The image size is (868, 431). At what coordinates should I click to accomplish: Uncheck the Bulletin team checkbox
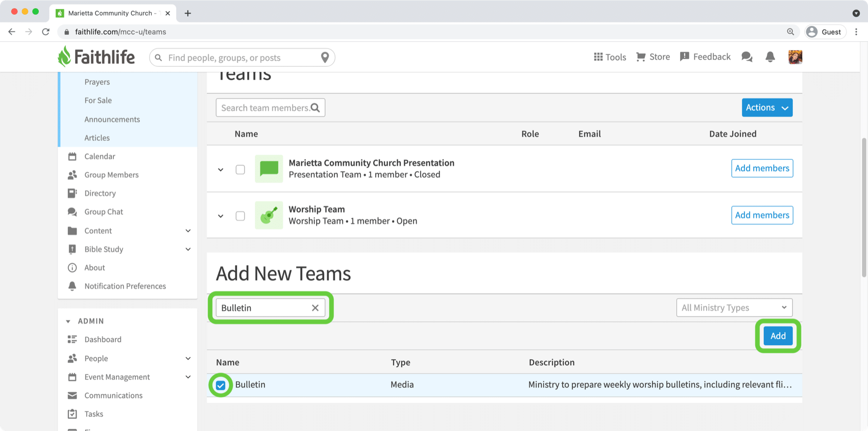pos(221,385)
